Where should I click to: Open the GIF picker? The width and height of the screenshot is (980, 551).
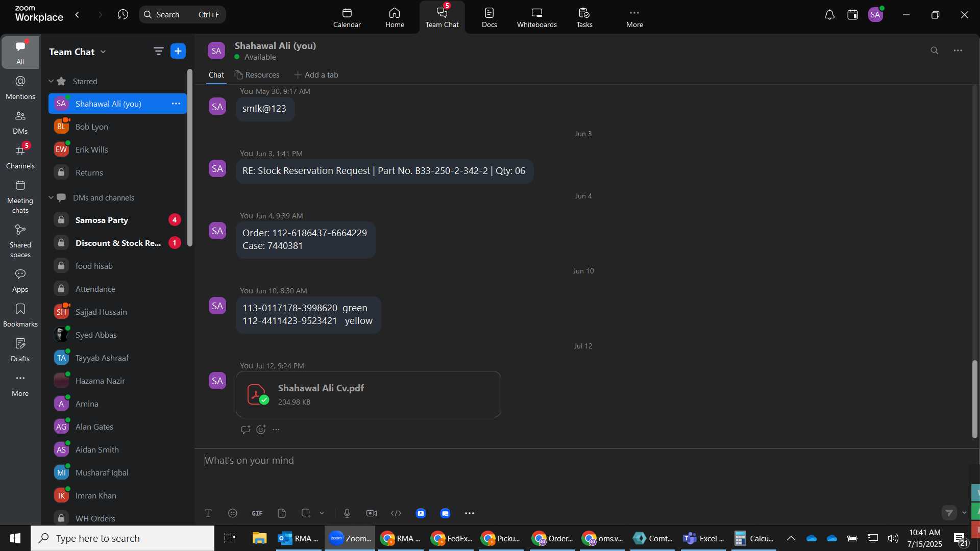pyautogui.click(x=257, y=513)
